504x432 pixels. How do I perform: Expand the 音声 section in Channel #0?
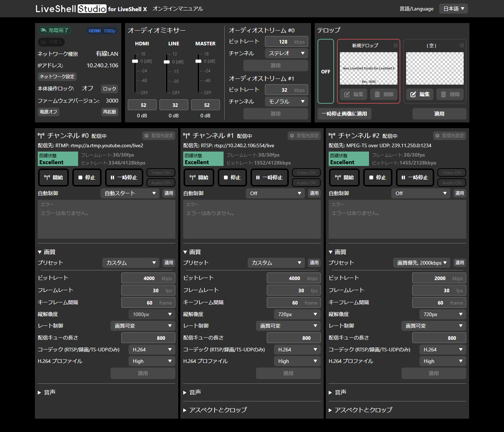point(47,392)
